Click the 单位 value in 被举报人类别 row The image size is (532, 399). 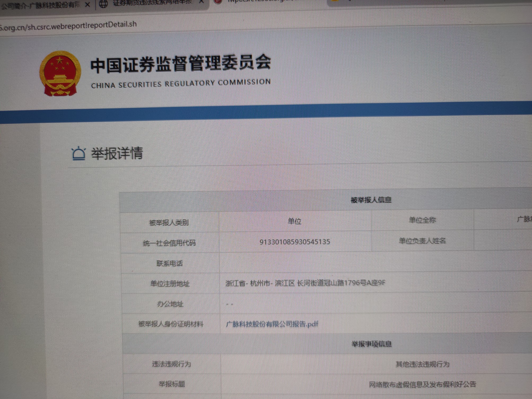coord(294,221)
